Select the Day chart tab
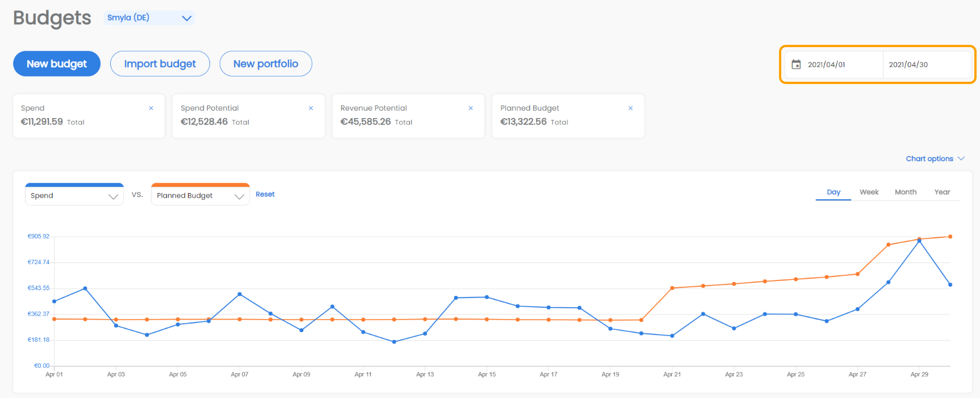 click(834, 192)
